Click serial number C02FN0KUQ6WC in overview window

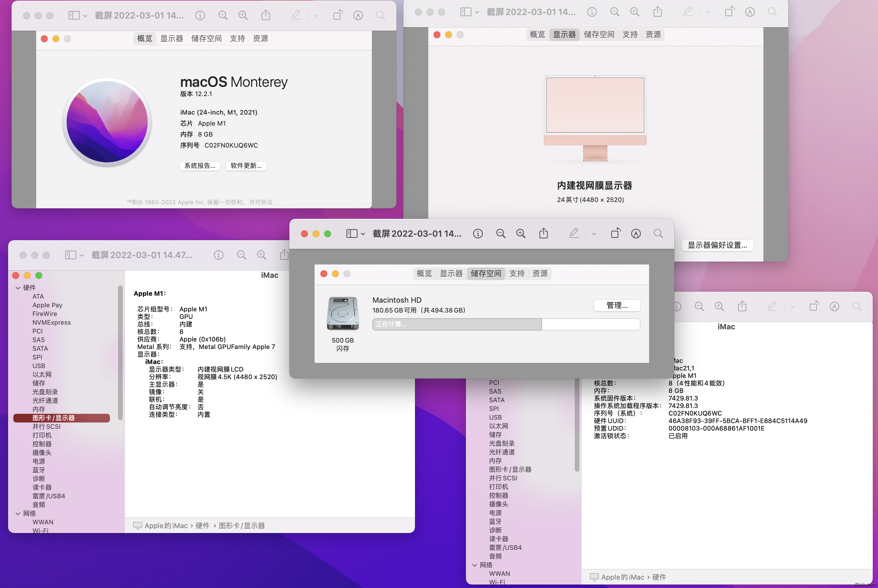click(x=231, y=145)
